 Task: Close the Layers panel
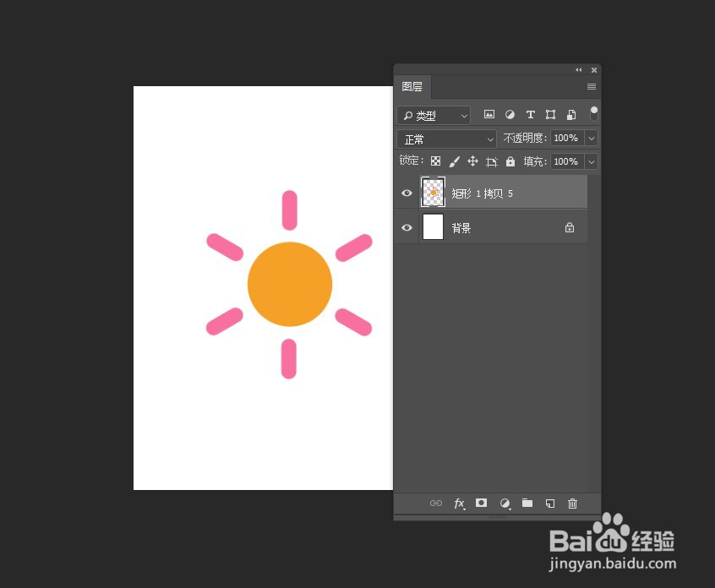tap(594, 70)
